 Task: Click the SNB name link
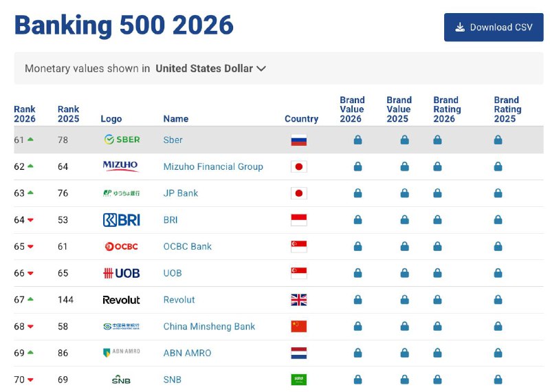[173, 380]
